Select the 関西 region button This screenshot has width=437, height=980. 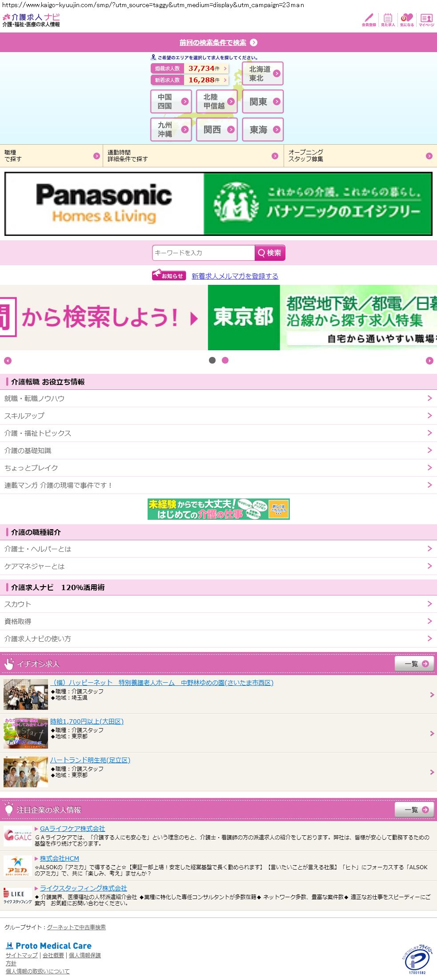217,130
